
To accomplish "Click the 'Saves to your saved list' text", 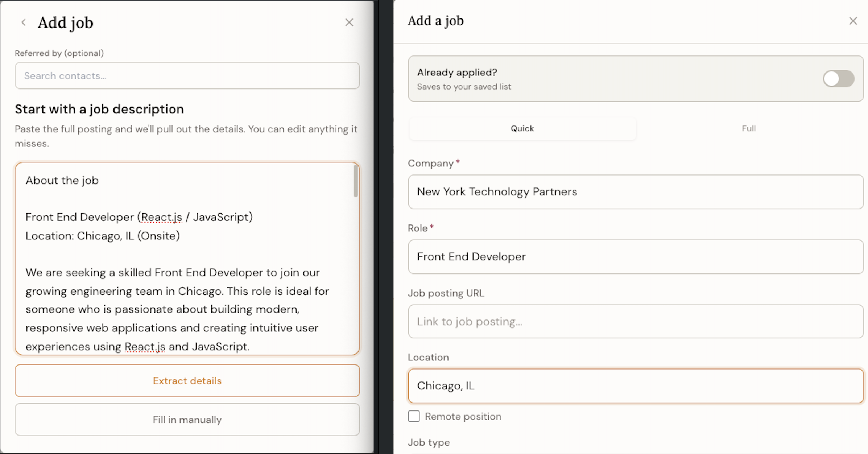I will (x=464, y=87).
